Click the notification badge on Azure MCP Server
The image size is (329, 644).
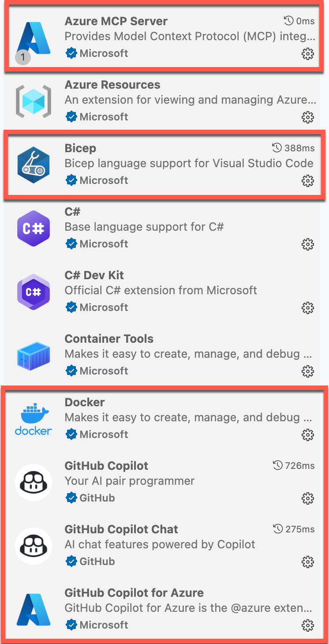tap(23, 57)
